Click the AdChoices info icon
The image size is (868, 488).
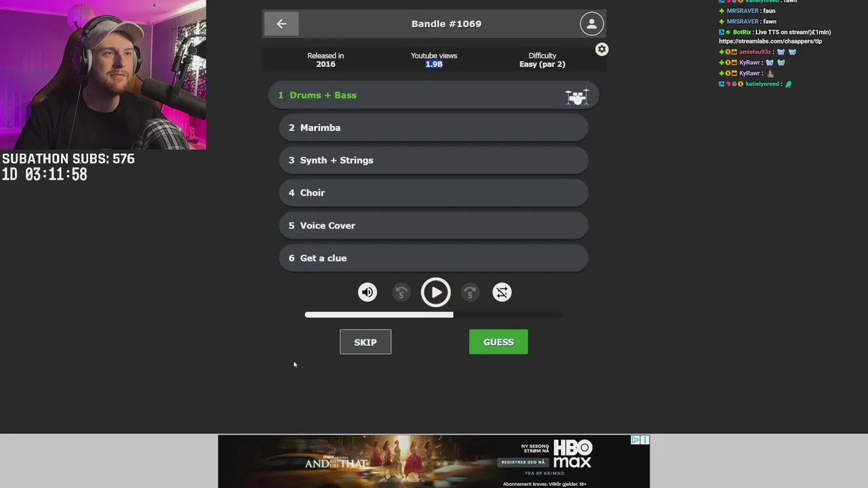pos(635,440)
